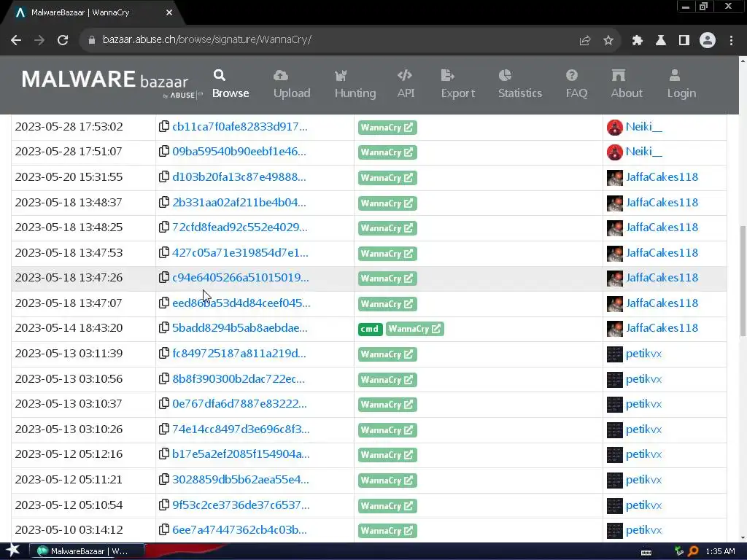Open the flask Chrome Labs icon

click(x=661, y=41)
